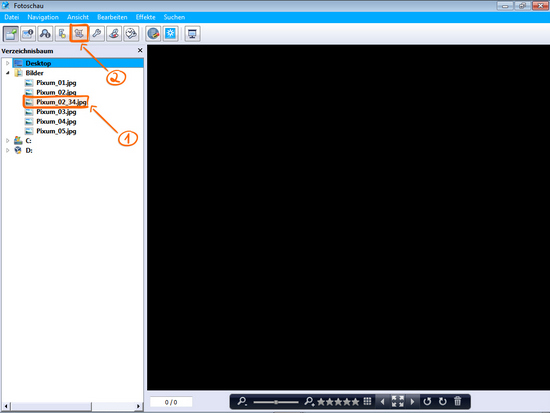The height and width of the screenshot is (413, 550).
Task: Click the blue snowflake effect icon
Action: coord(170,34)
